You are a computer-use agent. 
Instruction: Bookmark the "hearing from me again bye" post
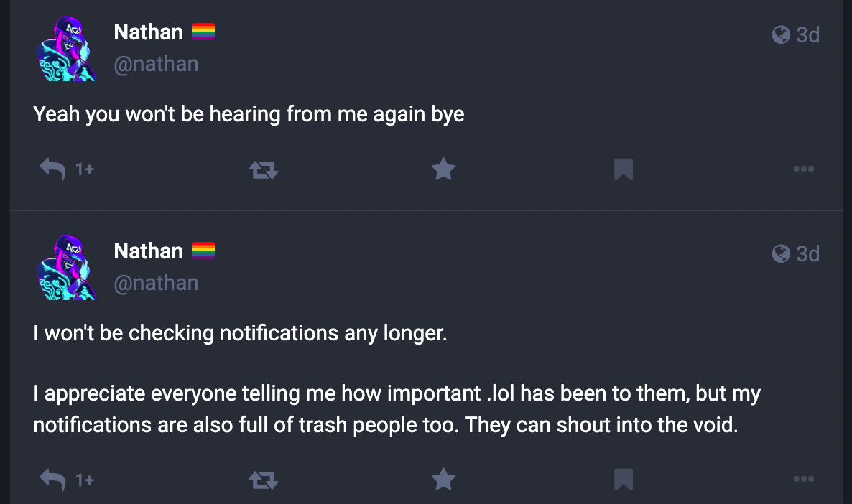coord(624,169)
